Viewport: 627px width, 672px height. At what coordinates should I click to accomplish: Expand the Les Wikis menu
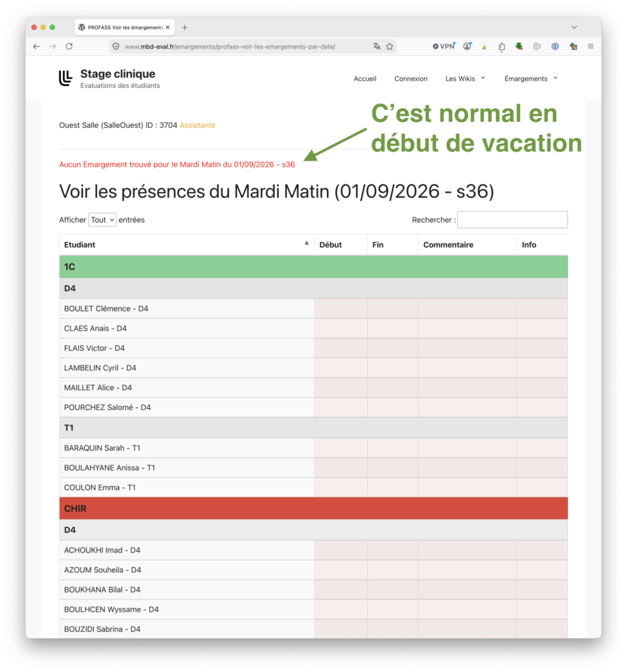[465, 79]
